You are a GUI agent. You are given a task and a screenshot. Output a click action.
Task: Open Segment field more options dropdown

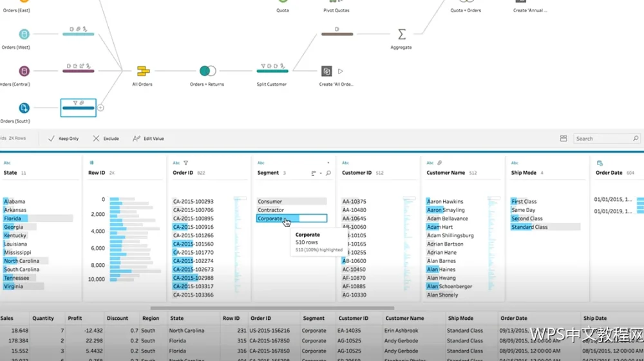pyautogui.click(x=328, y=163)
